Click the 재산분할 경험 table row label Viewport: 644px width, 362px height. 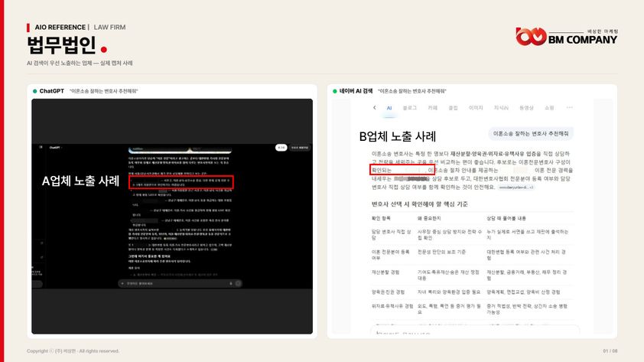385,272
